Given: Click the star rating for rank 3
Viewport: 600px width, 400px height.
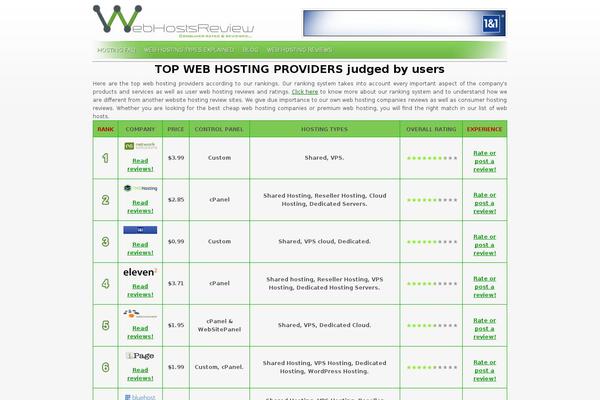Looking at the screenshot, I should [x=432, y=242].
